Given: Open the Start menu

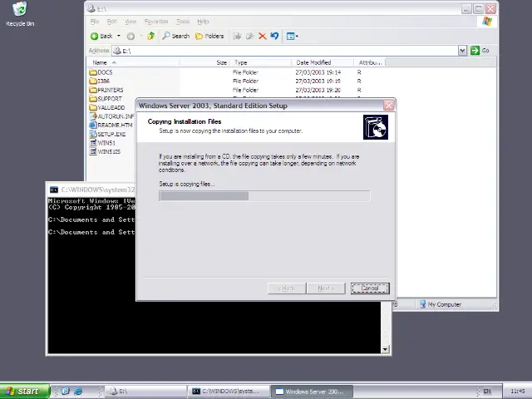Looking at the screenshot, I should 25,392.
